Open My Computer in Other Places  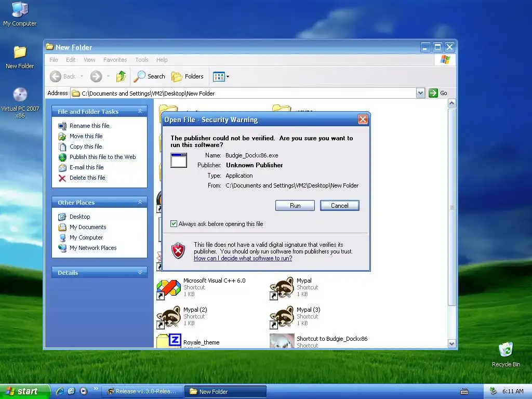click(86, 237)
